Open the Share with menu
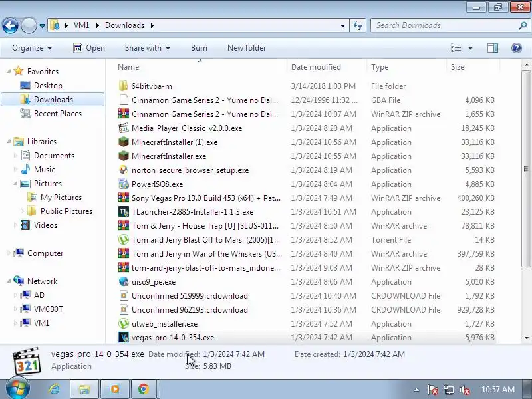532x399 pixels. 147,48
